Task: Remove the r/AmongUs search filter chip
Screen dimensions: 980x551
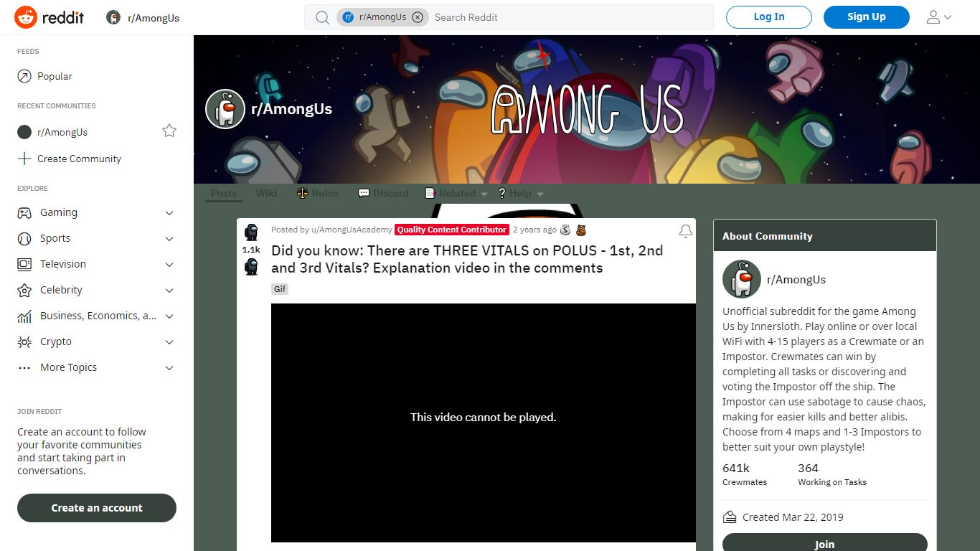Action: coord(418,17)
